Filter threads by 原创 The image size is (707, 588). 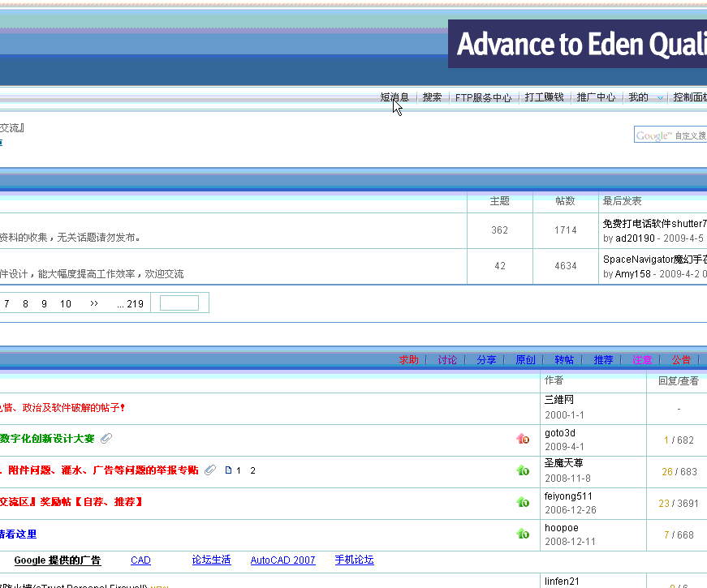pyautogui.click(x=525, y=360)
